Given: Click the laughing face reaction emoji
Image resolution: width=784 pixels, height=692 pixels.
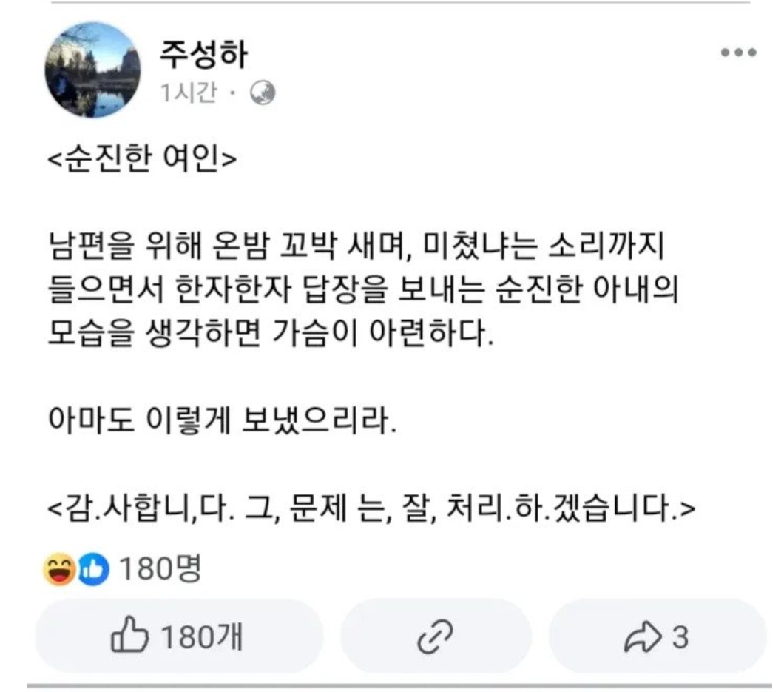Looking at the screenshot, I should tap(58, 570).
